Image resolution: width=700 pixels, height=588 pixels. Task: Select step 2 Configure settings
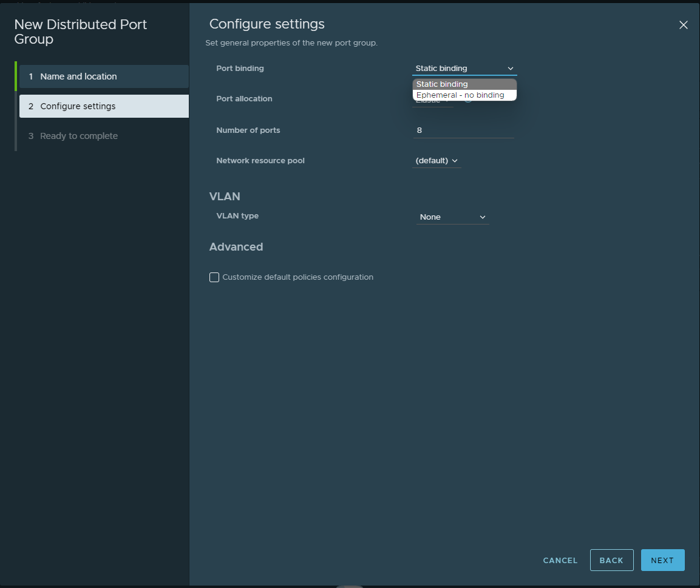104,106
